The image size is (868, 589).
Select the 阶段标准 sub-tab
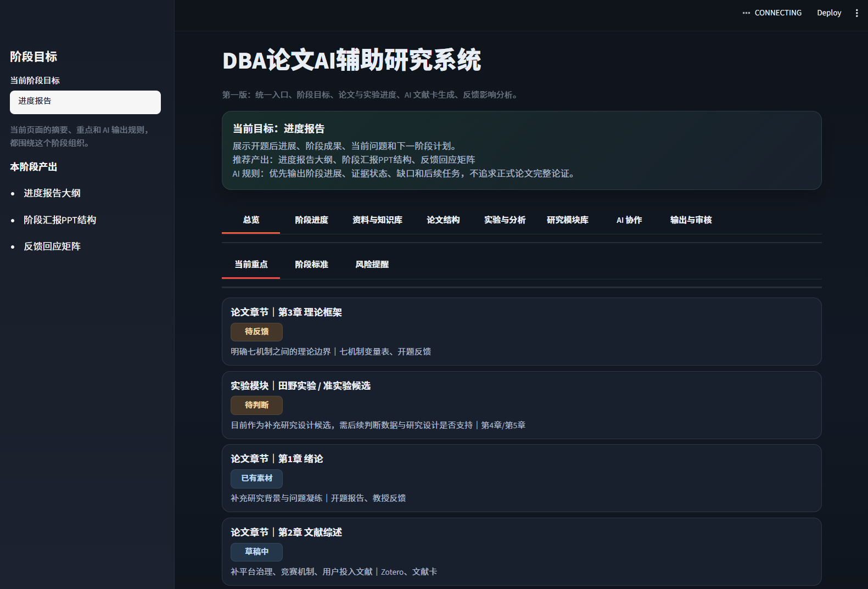click(x=311, y=265)
